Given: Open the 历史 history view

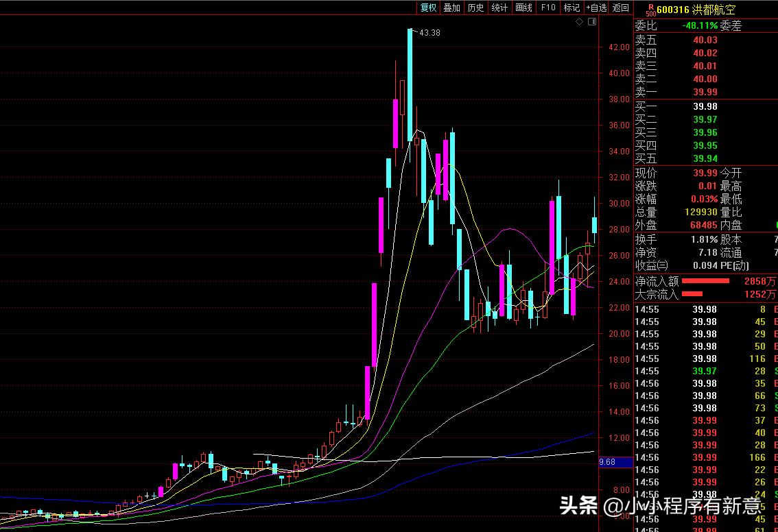Looking at the screenshot, I should [475, 8].
